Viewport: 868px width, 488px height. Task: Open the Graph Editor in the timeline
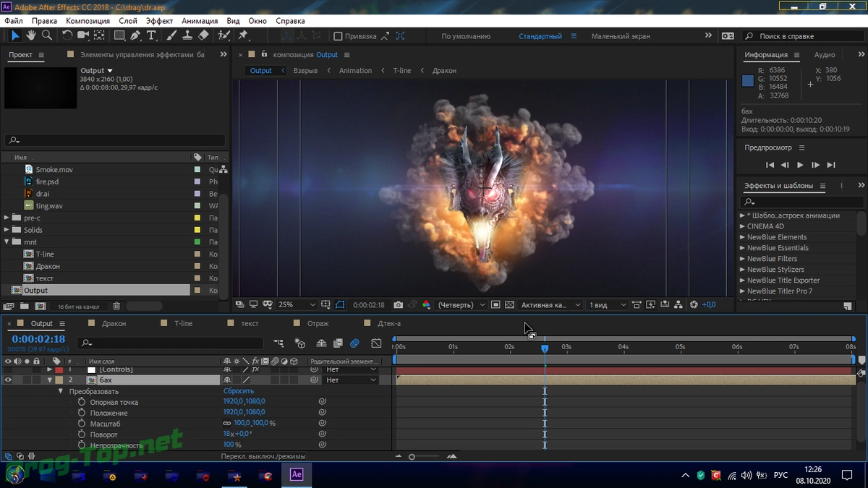(x=376, y=343)
